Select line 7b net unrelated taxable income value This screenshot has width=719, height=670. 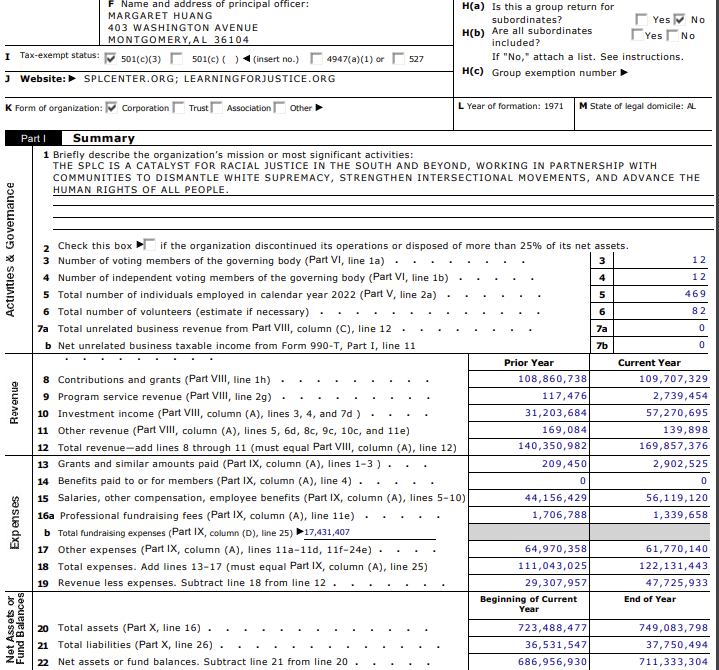[702, 345]
